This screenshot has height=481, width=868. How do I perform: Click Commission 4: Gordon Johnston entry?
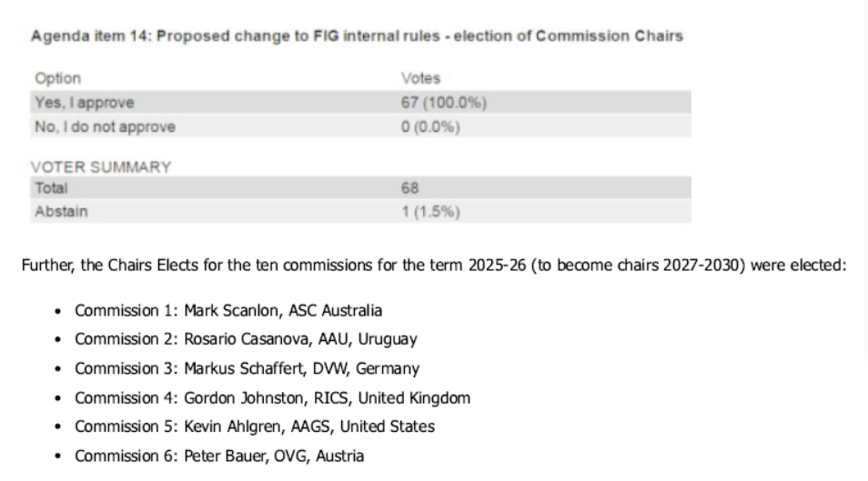(272, 397)
